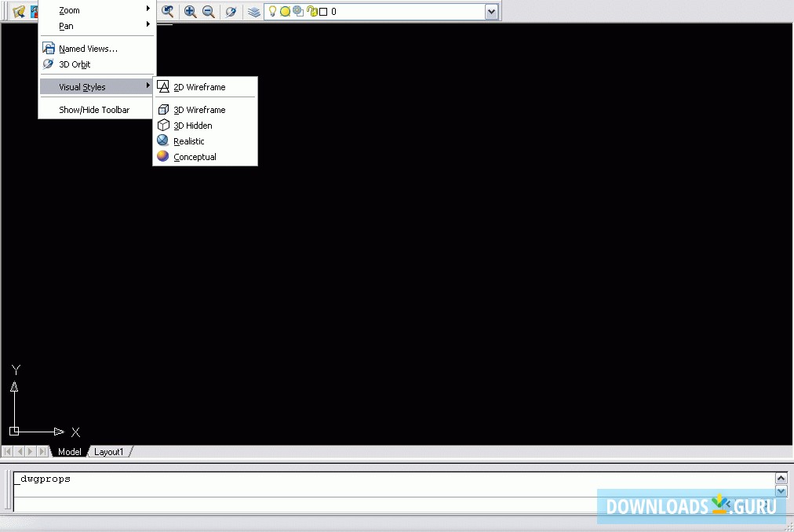Click the Conceptual visual style icon
794x532 pixels.
pyautogui.click(x=162, y=157)
